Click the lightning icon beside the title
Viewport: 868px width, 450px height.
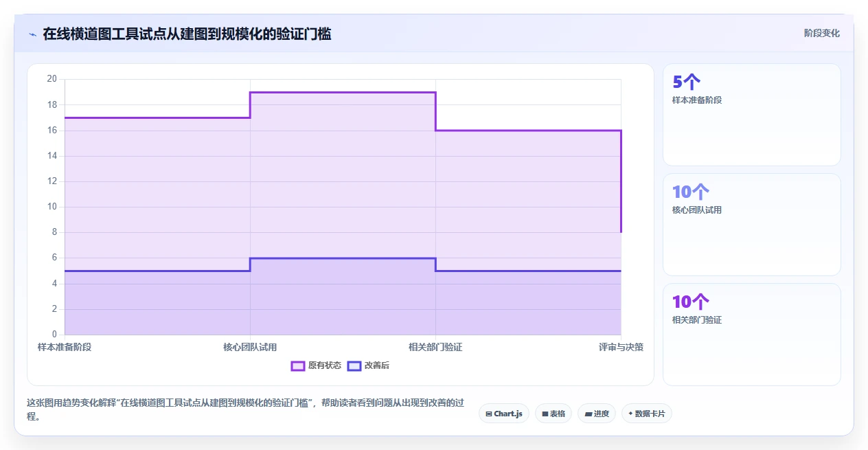tap(32, 34)
